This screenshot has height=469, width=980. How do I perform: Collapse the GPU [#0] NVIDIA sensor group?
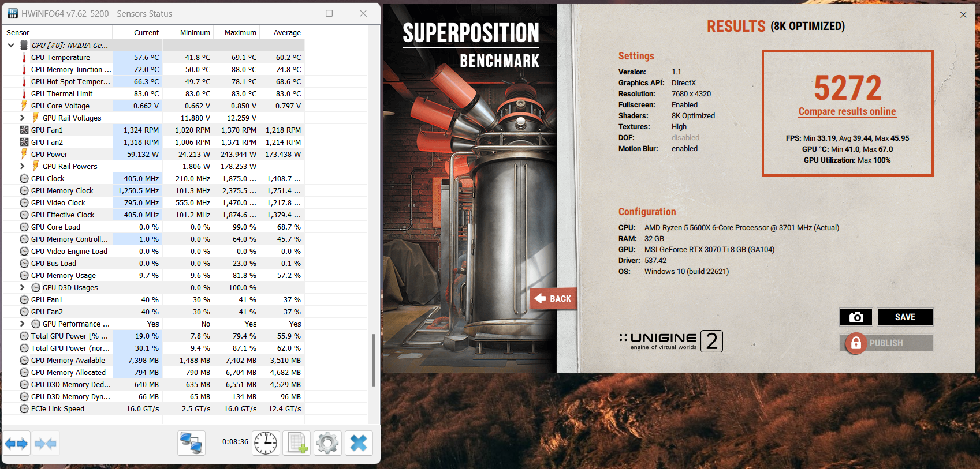(11, 45)
